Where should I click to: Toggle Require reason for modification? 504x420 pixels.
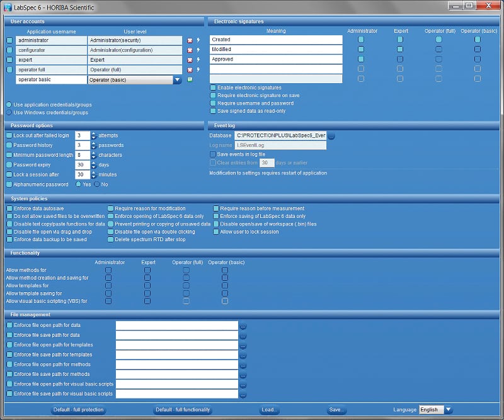pos(111,208)
